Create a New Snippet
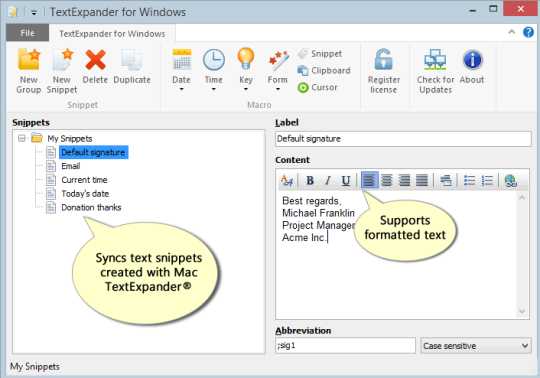The width and height of the screenshot is (540, 378). click(x=62, y=71)
